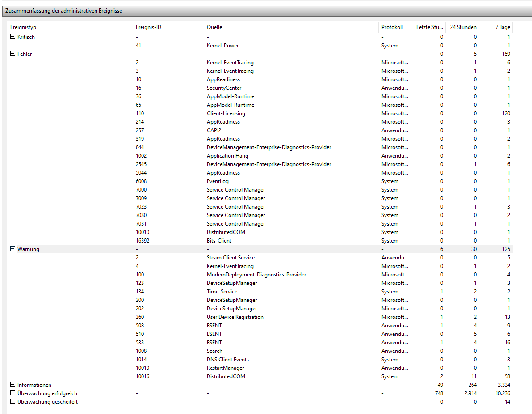Select the SecurityCenter event 16 row
Image resolution: width=532 pixels, height=414 pixels.
[x=260, y=88]
